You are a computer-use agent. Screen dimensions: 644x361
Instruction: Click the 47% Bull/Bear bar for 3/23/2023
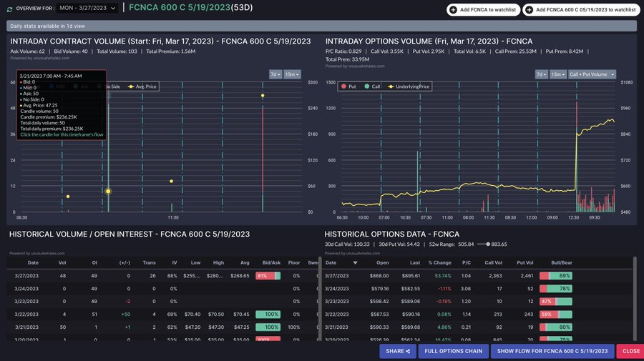tap(556, 301)
